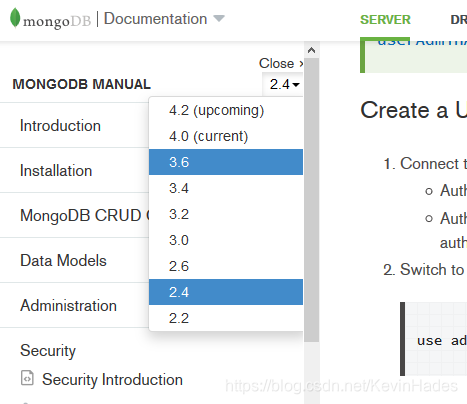This screenshot has height=404, width=467.
Task: Click the MongoDB leaf logo
Action: coord(15,18)
